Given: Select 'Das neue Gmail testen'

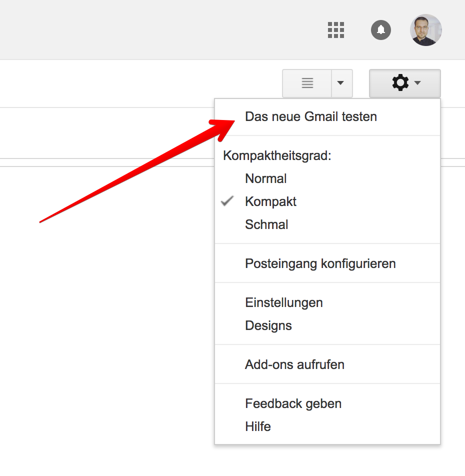Looking at the screenshot, I should (310, 117).
